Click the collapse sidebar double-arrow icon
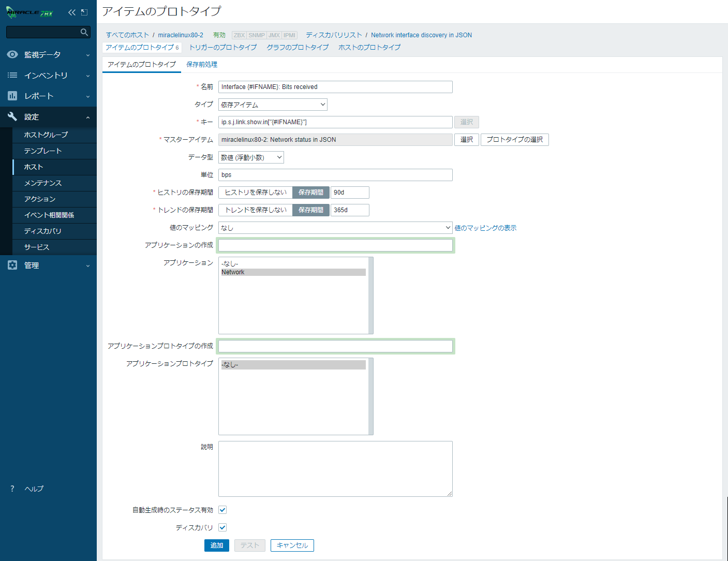728x561 pixels. [71, 12]
